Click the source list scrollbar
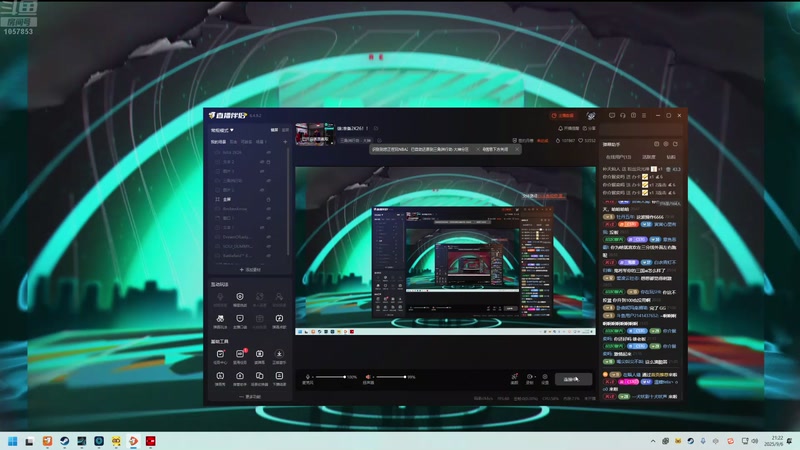This screenshot has width=800, height=450. pos(289,202)
